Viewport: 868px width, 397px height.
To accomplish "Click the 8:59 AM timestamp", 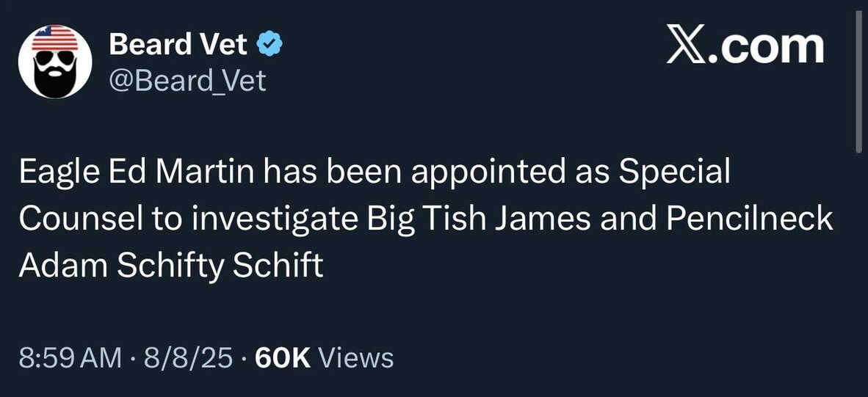I will click(x=70, y=358).
